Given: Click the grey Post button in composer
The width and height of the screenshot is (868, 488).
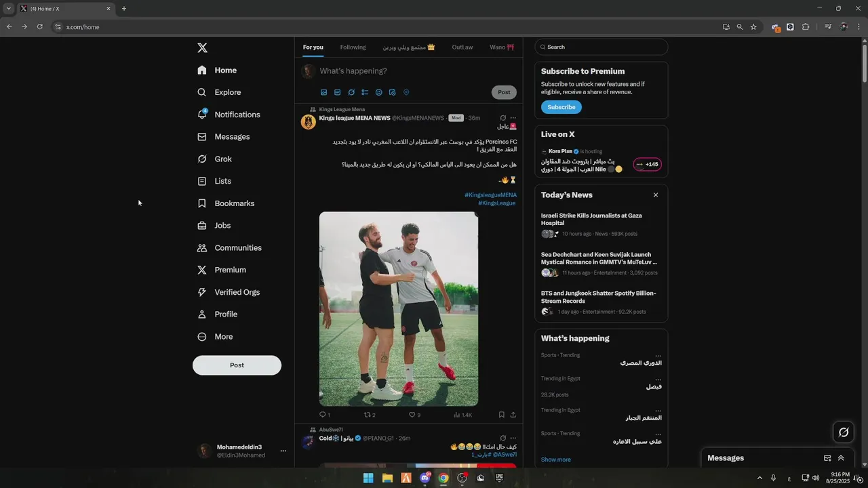Looking at the screenshot, I should (504, 92).
